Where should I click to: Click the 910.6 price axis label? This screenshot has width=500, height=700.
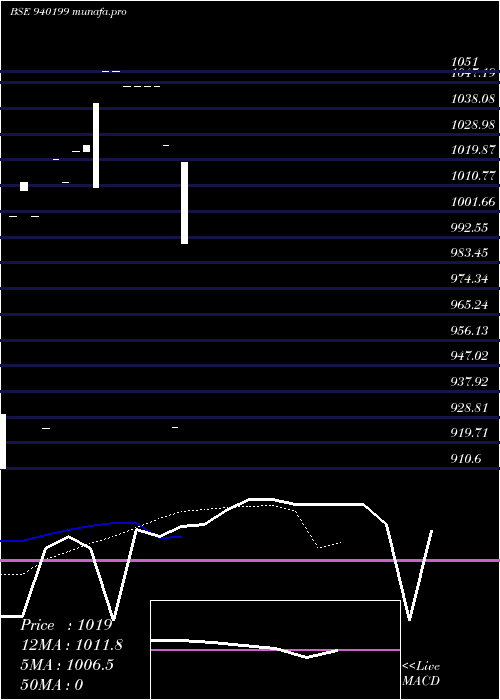pos(466,459)
